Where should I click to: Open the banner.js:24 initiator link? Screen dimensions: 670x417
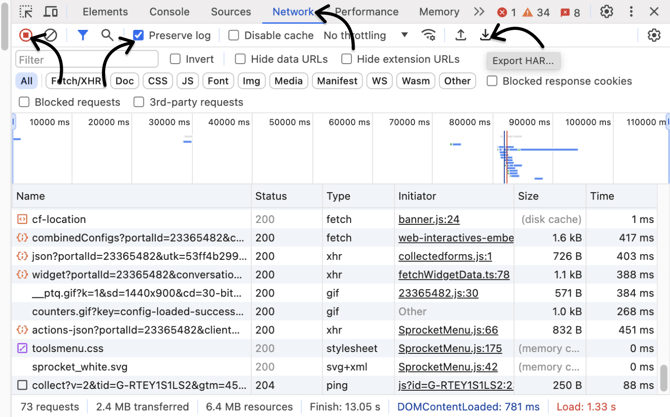[x=428, y=219]
